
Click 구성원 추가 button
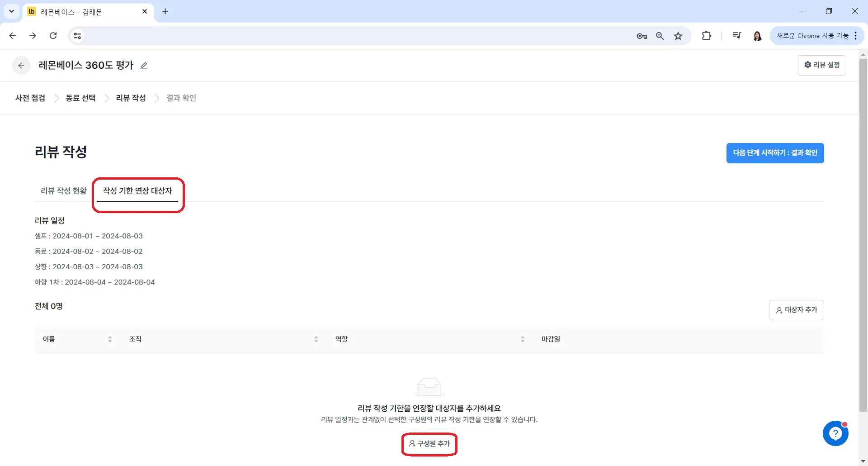pos(429,444)
